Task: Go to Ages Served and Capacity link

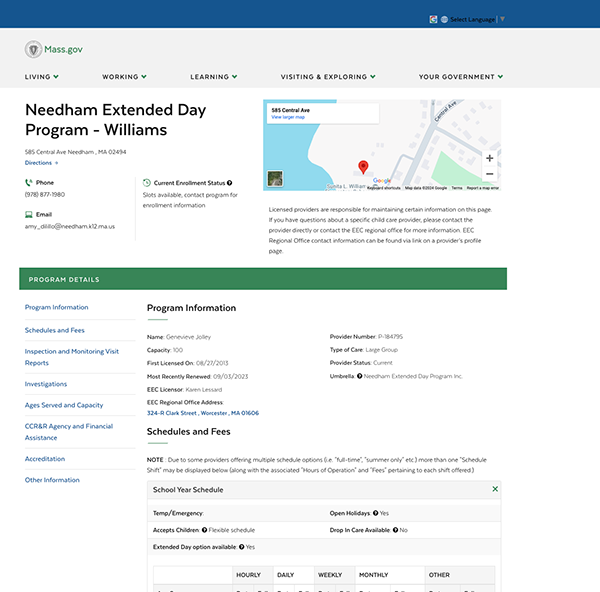Action: point(64,405)
